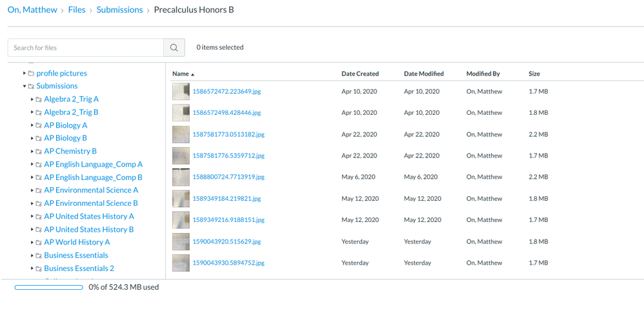Viewport: 644px width, 313px height.
Task: Open thumbnail of 1586572472.223649.jpg
Action: [x=181, y=92]
